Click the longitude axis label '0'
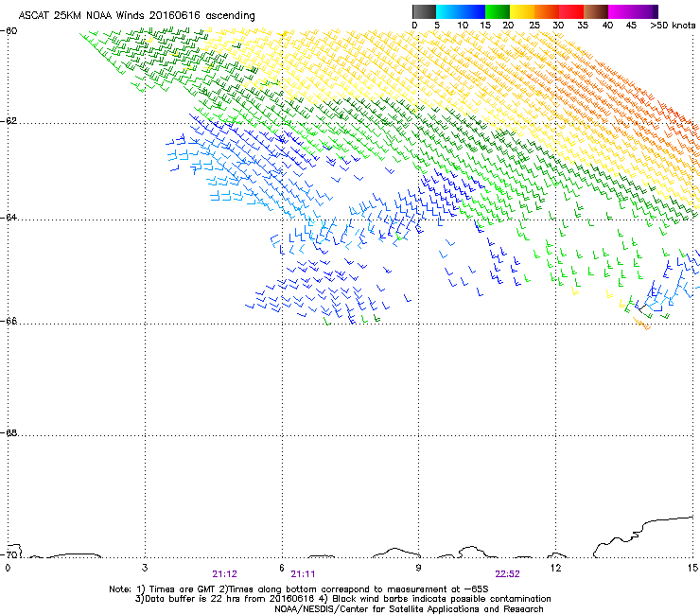700x615 pixels. point(8,568)
